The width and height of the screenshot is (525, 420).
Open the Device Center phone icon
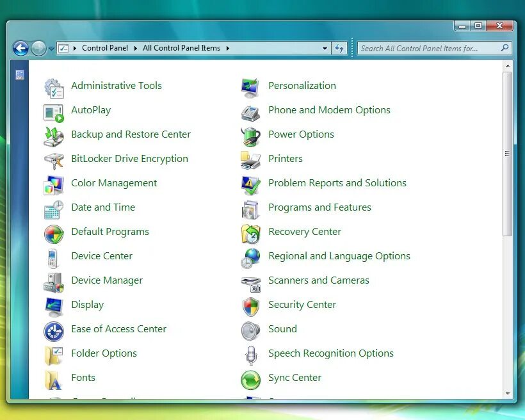pyautogui.click(x=52, y=258)
